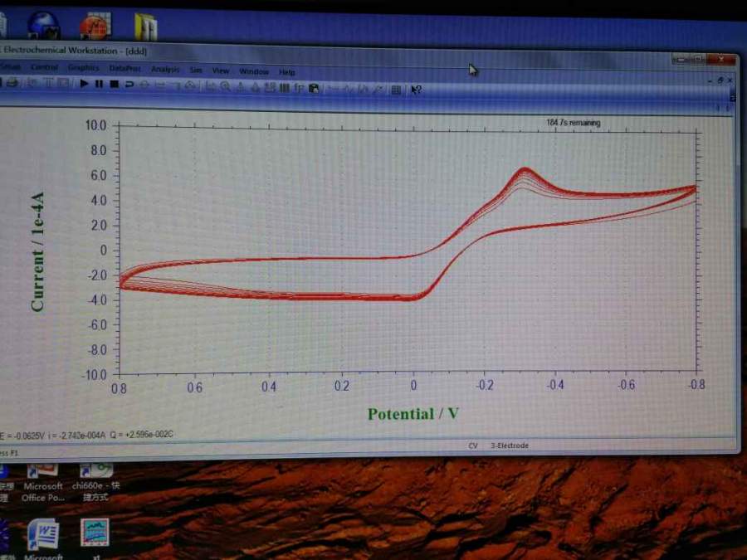The width and height of the screenshot is (747, 560).
Task: Open the View menu
Action: (221, 71)
